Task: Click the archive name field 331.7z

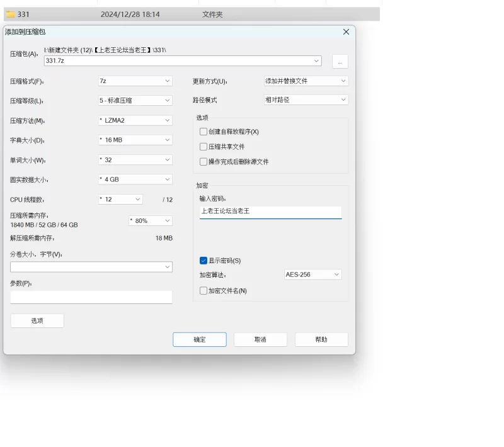Action: click(183, 60)
